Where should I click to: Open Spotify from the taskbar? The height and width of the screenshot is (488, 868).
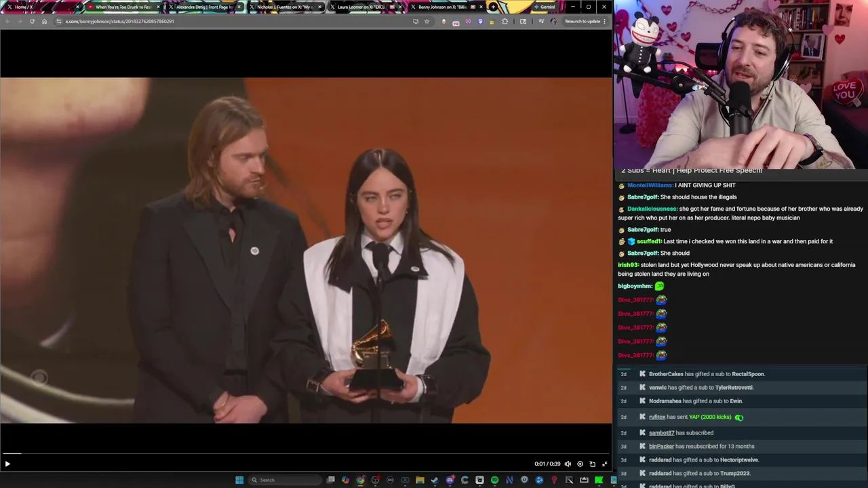(494, 480)
